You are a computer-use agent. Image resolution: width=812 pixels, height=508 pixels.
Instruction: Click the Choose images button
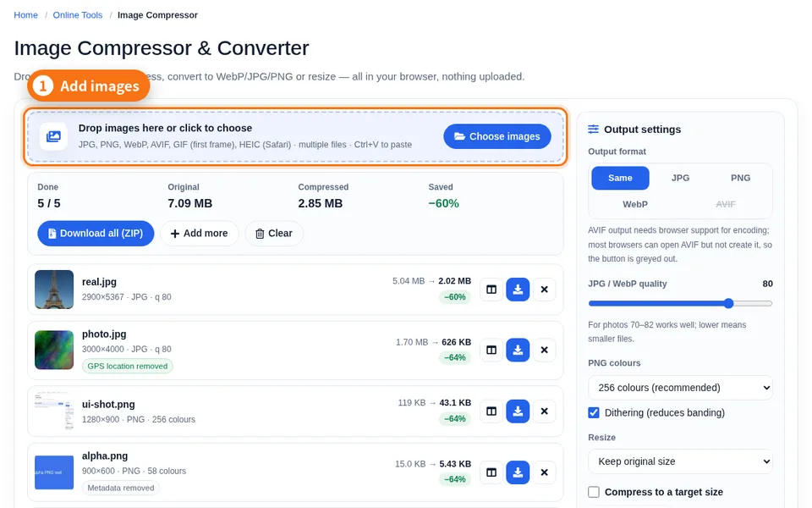tap(497, 136)
